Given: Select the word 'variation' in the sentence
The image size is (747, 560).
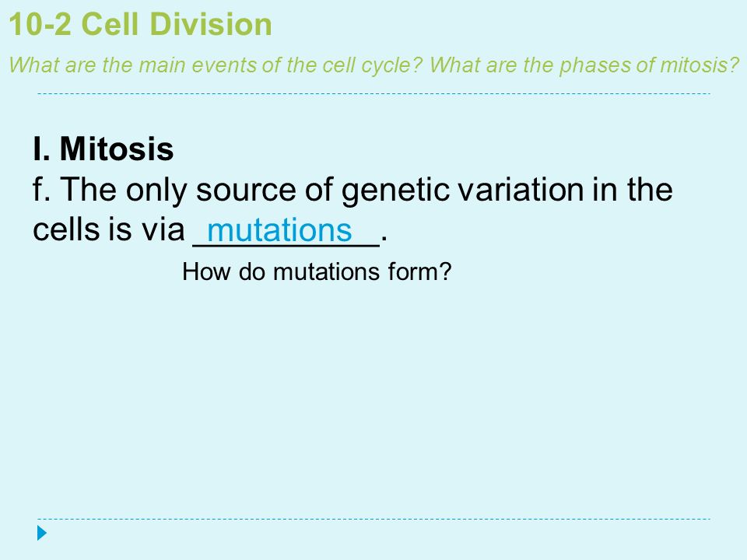Looking at the screenshot, I should click(521, 189).
